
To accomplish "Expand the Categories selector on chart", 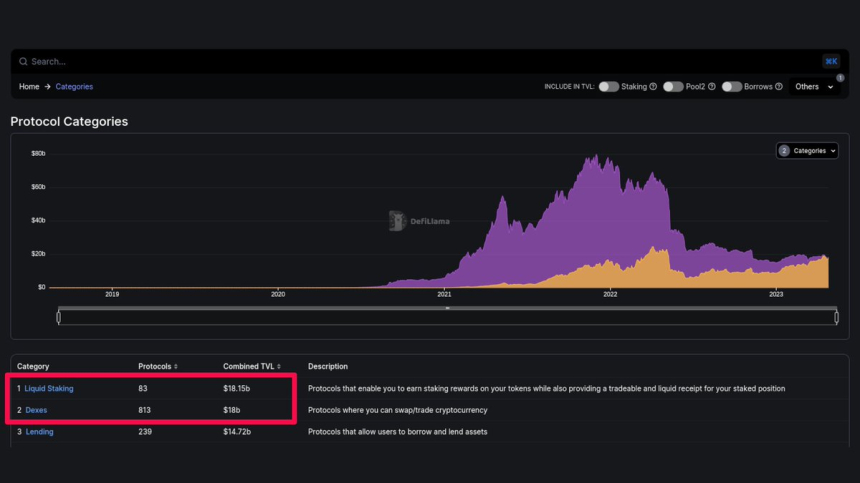I will [x=807, y=151].
